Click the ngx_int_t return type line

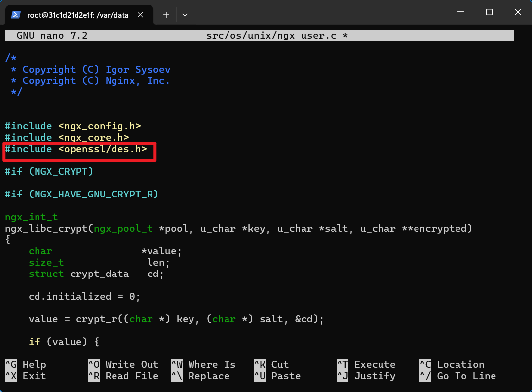32,217
